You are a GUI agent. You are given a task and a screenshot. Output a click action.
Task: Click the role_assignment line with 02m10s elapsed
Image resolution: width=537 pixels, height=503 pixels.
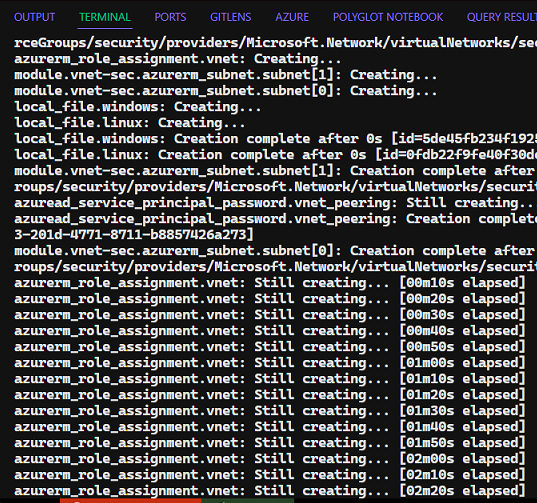click(x=270, y=475)
